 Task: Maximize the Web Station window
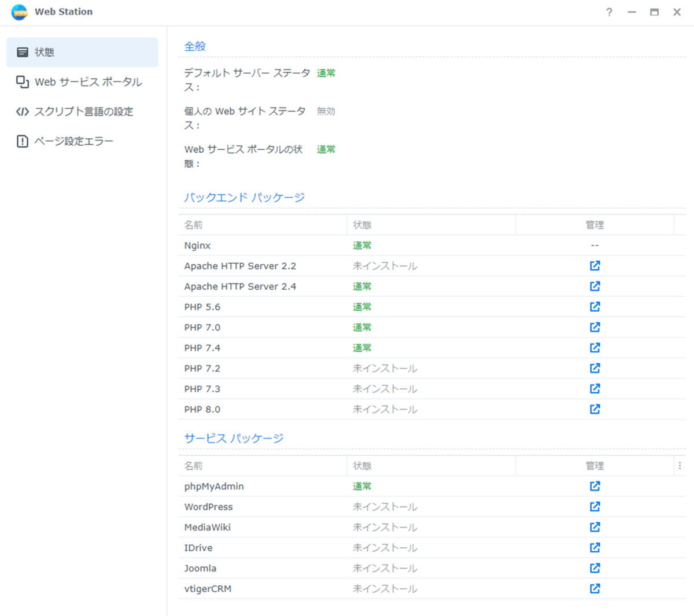654,12
